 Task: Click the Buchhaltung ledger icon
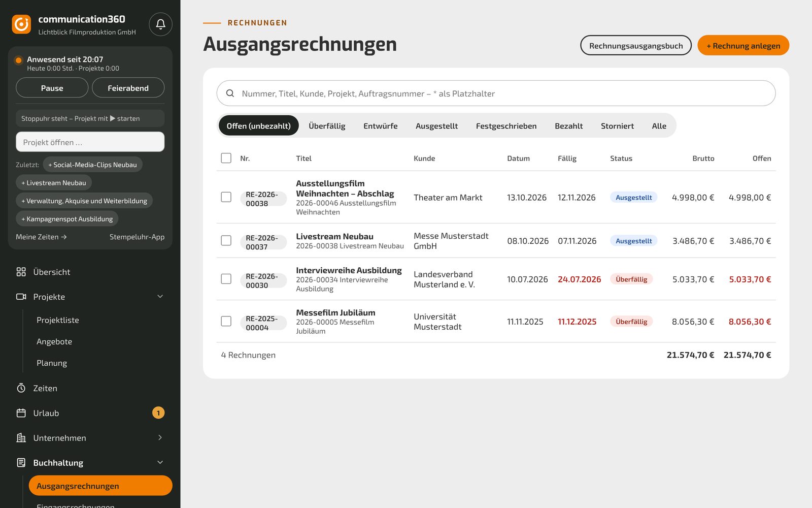click(21, 463)
